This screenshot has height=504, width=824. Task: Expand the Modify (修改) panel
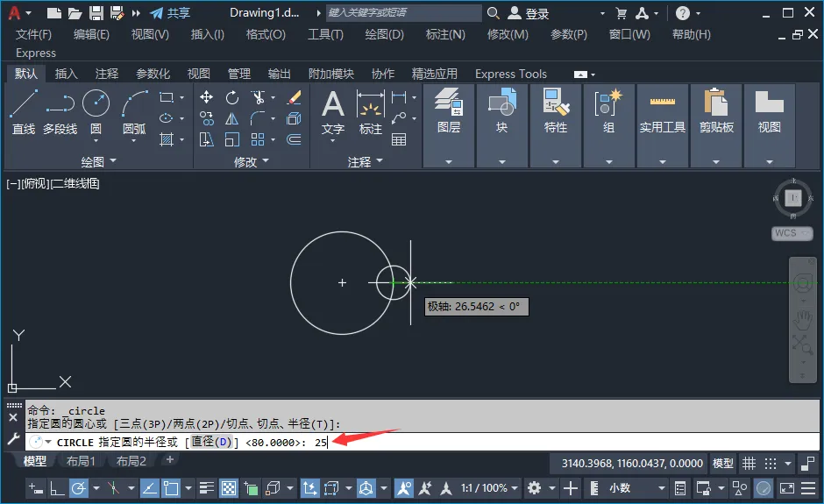pos(252,161)
